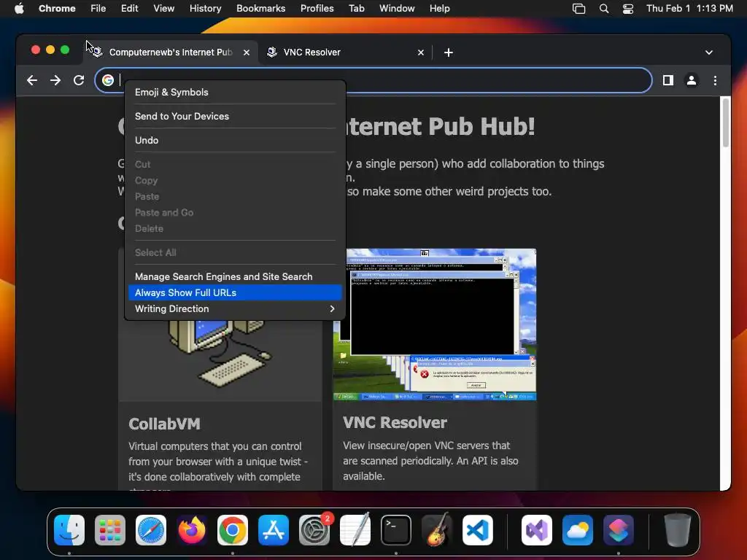This screenshot has height=560, width=747.
Task: Open TextEdit from the Dock
Action: (x=355, y=530)
